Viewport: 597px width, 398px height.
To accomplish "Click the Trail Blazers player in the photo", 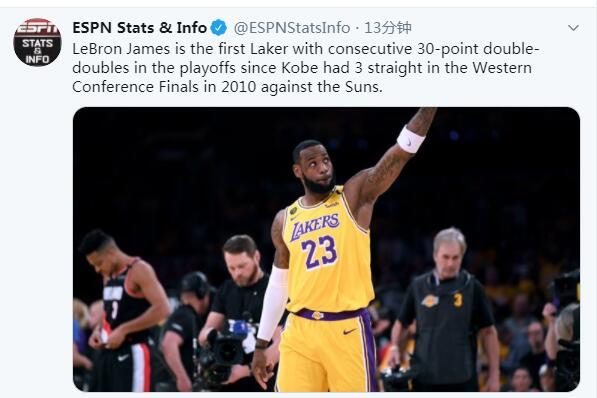I will tap(122, 310).
